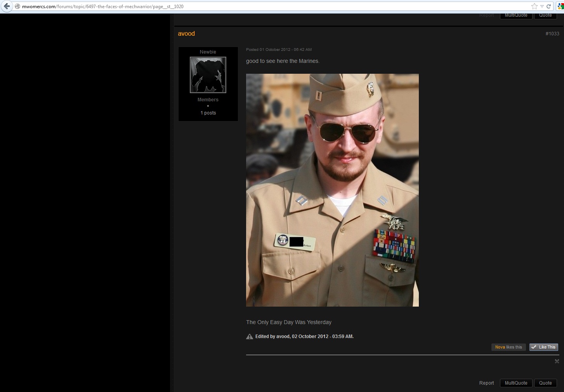
Task: Go back with the browser back arrow
Action: click(7, 6)
